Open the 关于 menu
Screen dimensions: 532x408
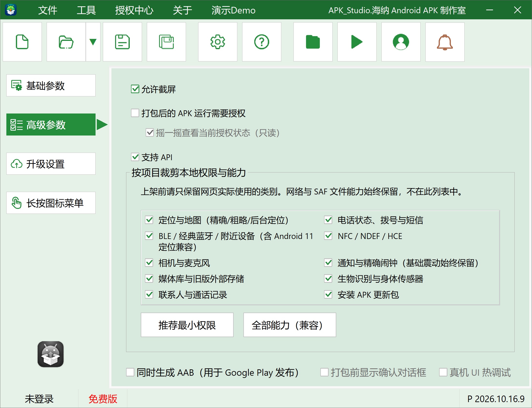182,10
